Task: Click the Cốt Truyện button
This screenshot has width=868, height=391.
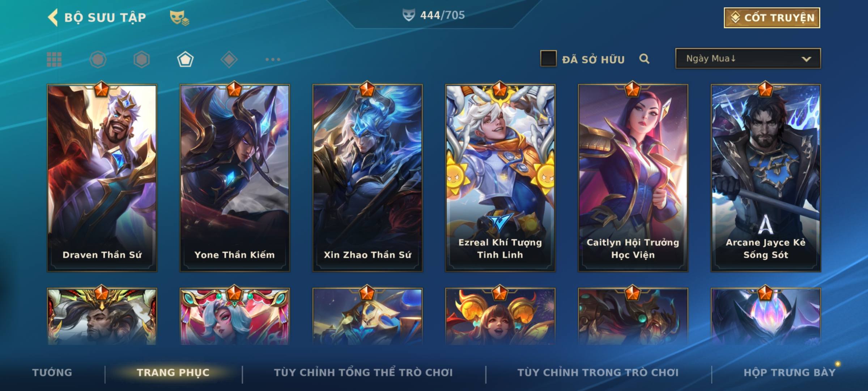Action: [x=772, y=18]
